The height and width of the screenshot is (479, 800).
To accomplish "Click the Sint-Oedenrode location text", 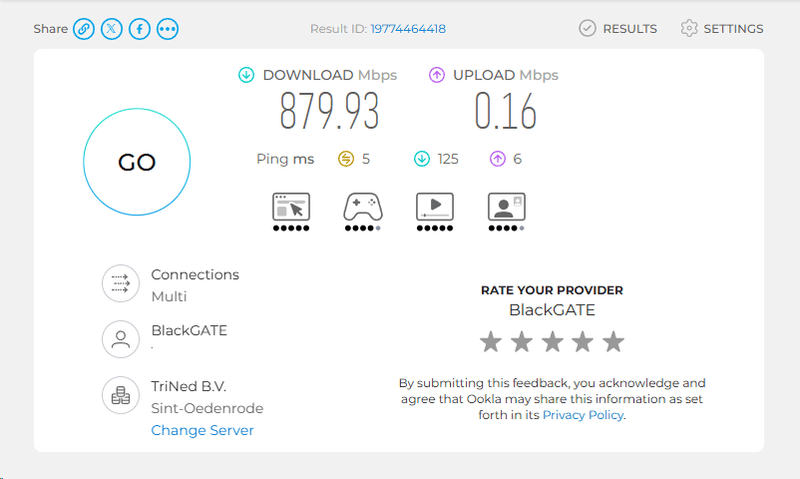I will click(x=207, y=408).
